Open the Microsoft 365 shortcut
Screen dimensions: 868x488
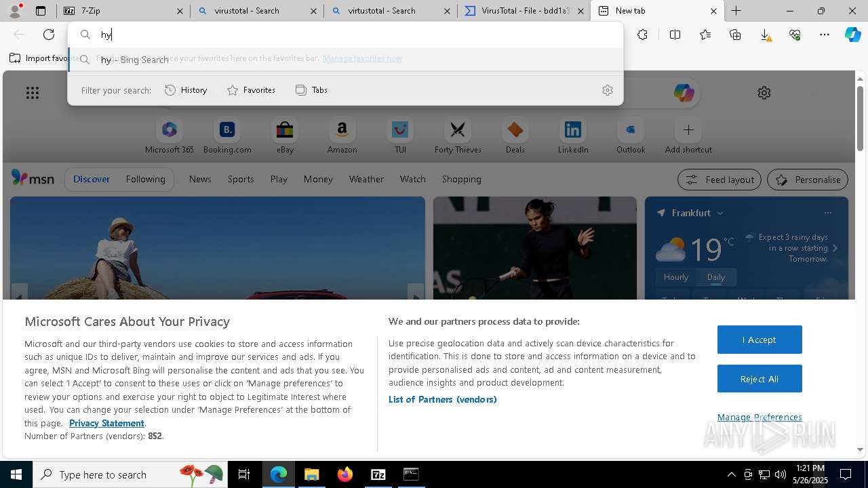pyautogui.click(x=170, y=136)
